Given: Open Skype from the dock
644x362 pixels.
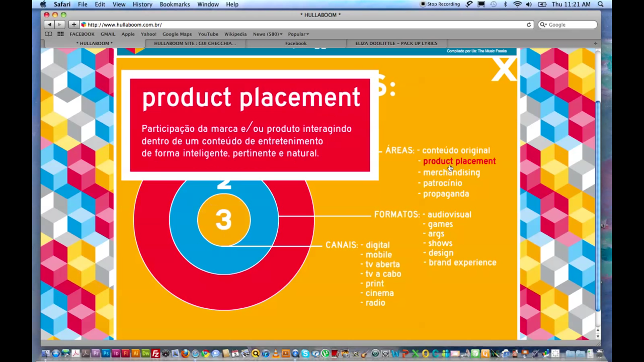Looking at the screenshot, I should tap(305, 353).
